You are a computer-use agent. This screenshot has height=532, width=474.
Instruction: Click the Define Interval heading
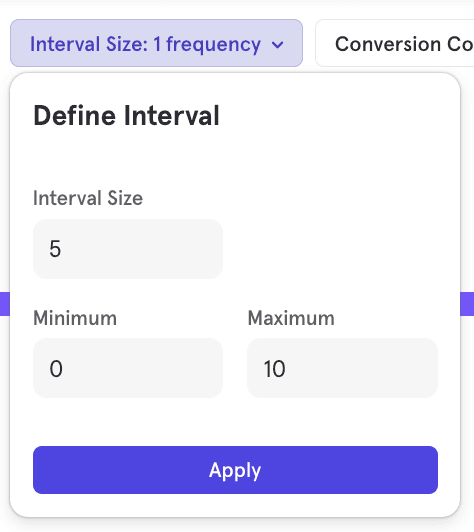pyautogui.click(x=126, y=116)
